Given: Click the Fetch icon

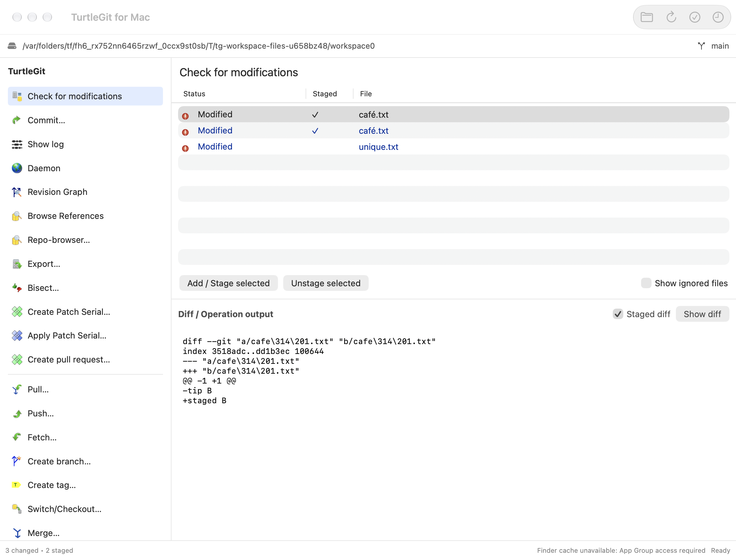Looking at the screenshot, I should pos(17,437).
